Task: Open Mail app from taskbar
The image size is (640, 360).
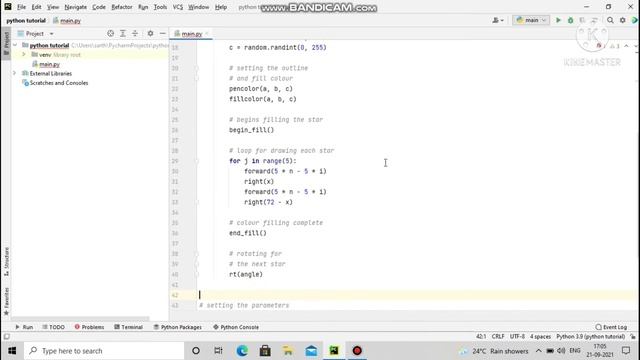Action: pyautogui.click(x=311, y=351)
